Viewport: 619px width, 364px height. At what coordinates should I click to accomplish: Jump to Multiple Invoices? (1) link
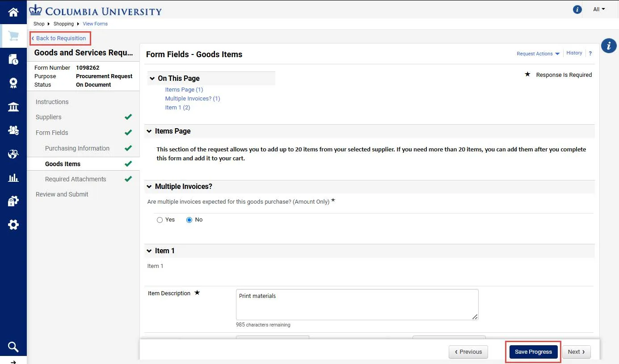pos(193,99)
